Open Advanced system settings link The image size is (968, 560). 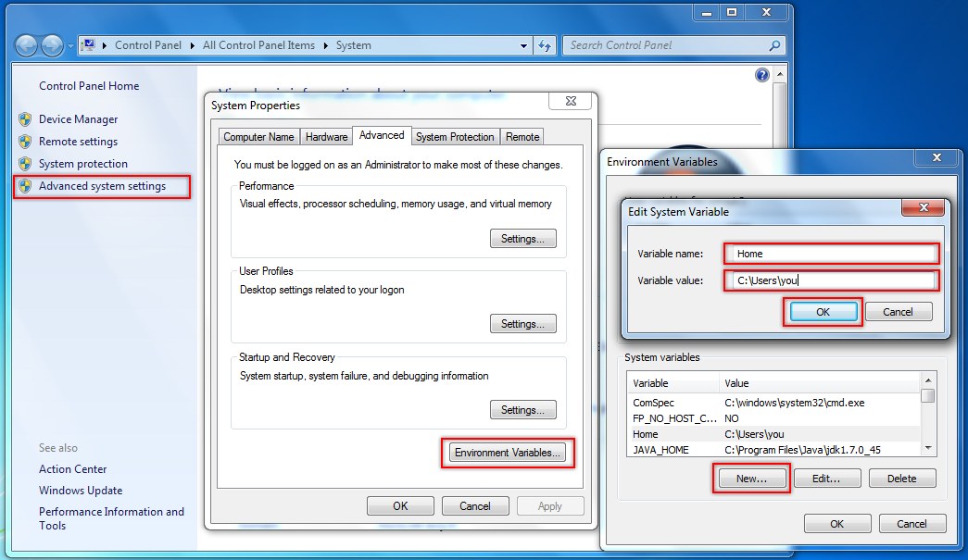[102, 186]
